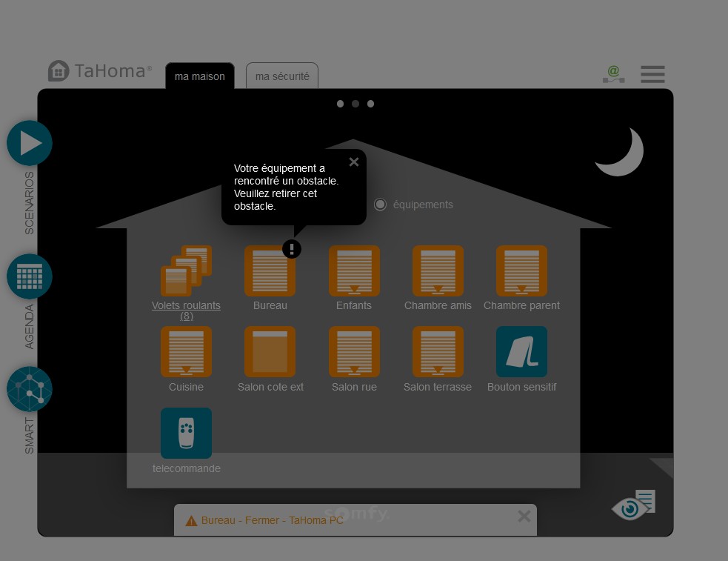Open the telecommande remote icon
728x561 pixels.
186,433
